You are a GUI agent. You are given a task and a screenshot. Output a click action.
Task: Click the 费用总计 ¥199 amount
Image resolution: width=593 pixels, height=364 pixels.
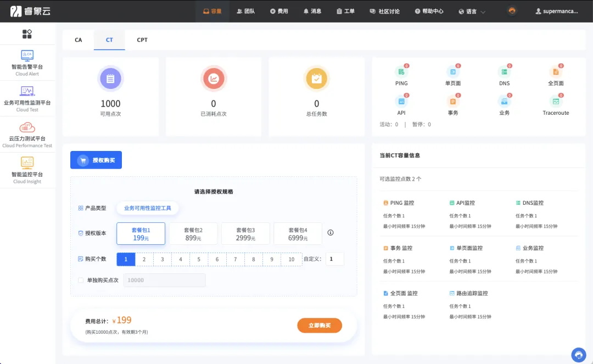click(x=122, y=321)
